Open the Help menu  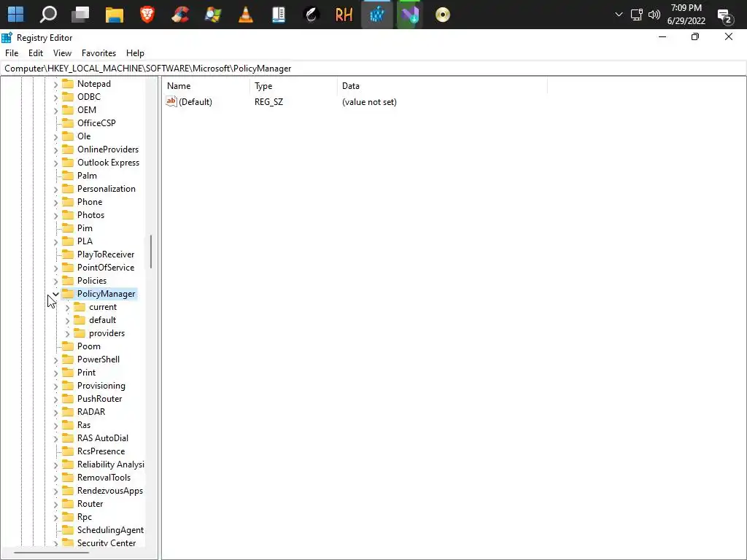tap(135, 52)
